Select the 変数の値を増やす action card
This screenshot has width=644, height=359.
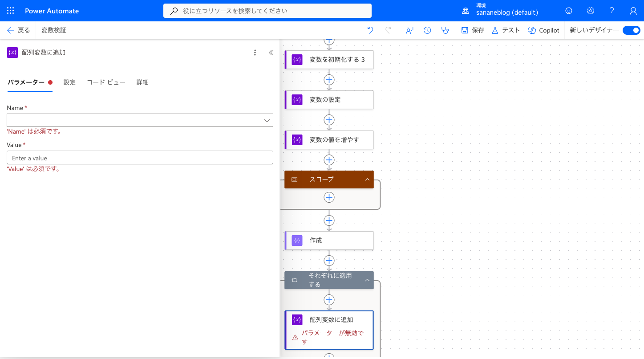tap(329, 140)
